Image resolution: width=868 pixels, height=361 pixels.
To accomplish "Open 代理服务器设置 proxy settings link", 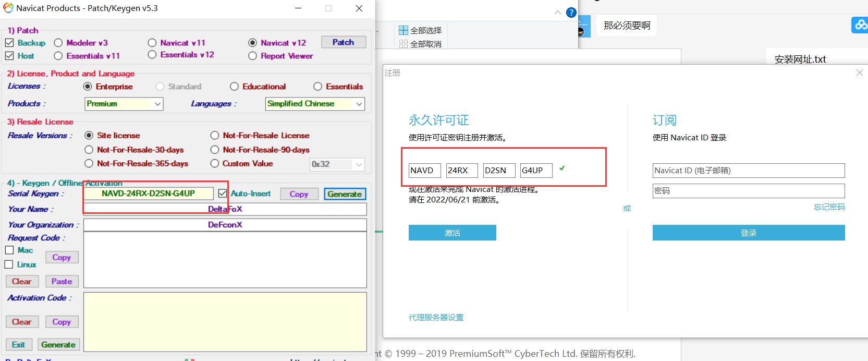I will click(x=436, y=317).
